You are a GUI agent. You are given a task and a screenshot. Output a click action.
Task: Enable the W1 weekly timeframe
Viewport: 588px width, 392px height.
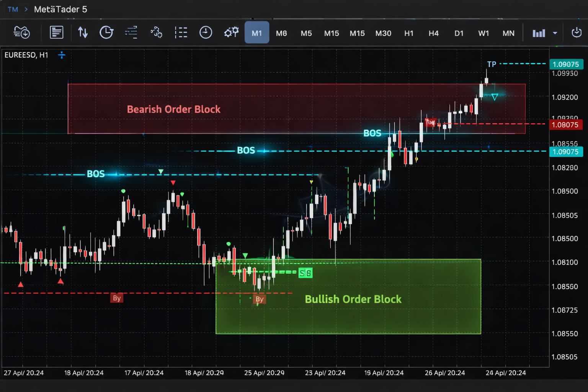[483, 33]
